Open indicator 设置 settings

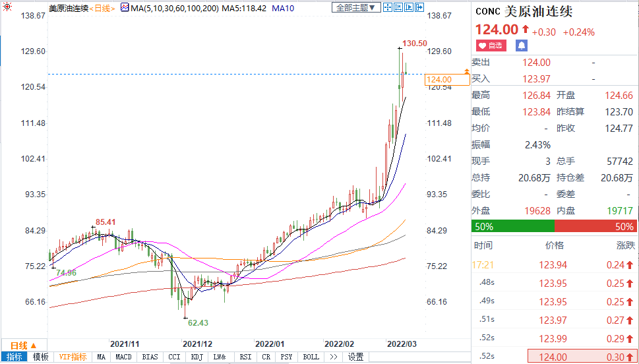pyautogui.click(x=356, y=357)
